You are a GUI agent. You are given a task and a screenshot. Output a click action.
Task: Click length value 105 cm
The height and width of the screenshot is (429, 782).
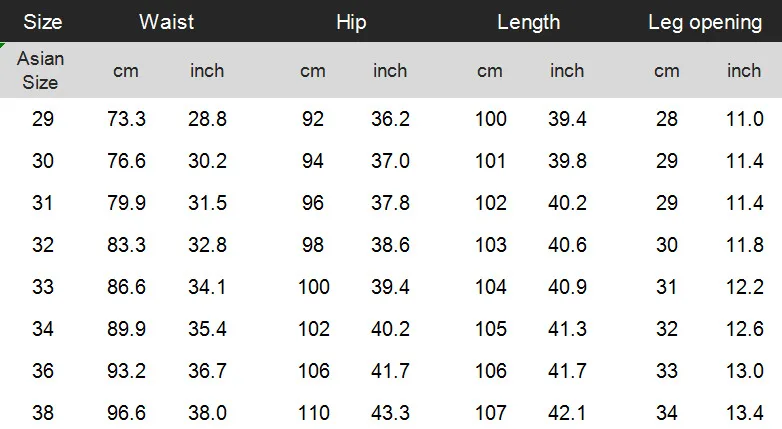[491, 329]
